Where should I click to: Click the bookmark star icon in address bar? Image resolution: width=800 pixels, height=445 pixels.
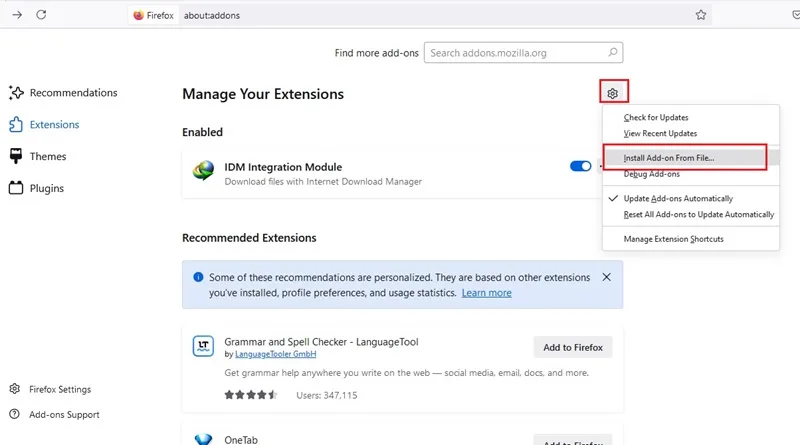701,15
